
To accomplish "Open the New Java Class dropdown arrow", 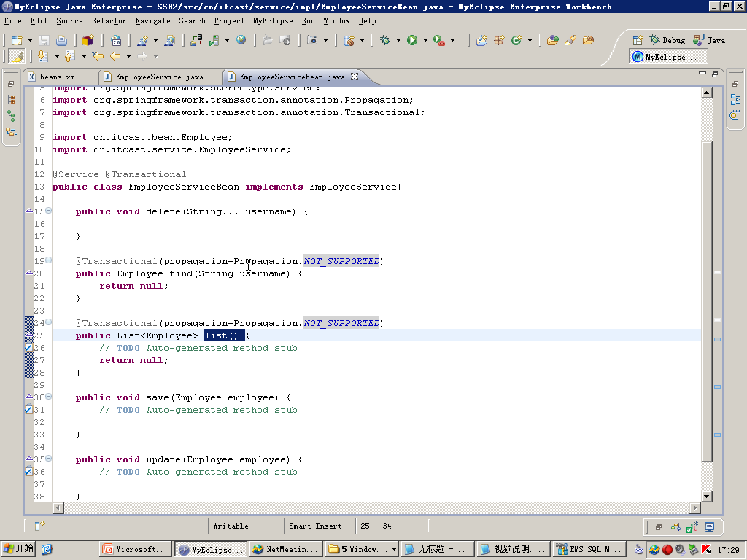I will pos(530,41).
